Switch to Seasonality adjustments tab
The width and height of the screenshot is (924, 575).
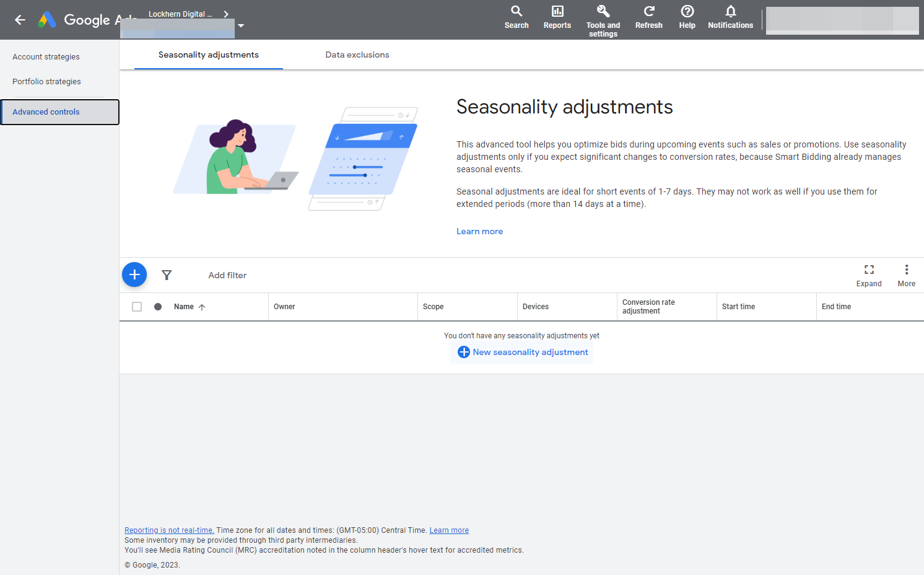(x=209, y=55)
